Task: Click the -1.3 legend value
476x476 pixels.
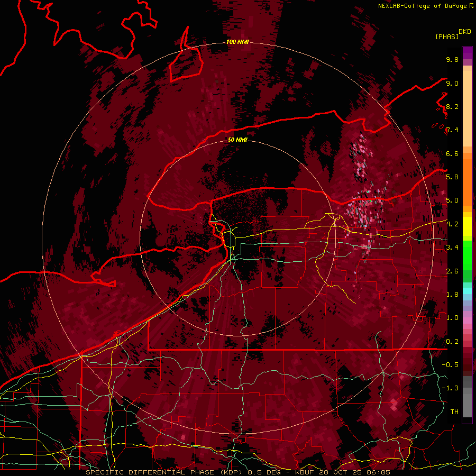Action: (x=450, y=388)
